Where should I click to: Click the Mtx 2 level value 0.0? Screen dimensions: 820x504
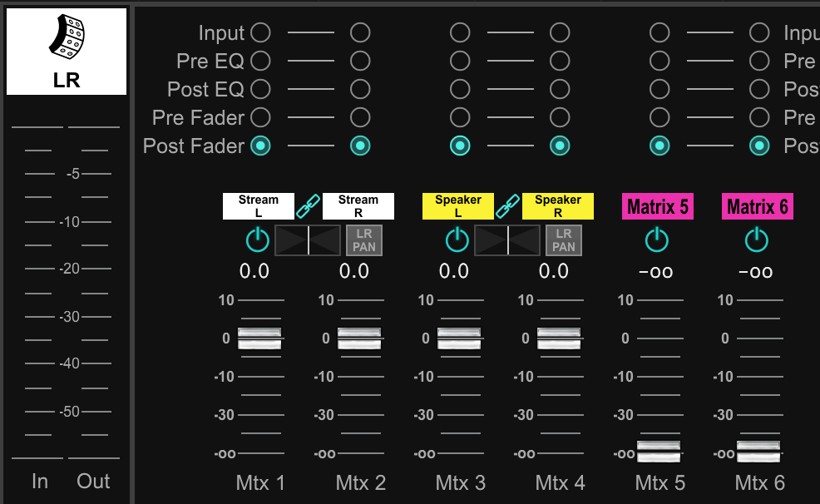(354, 271)
